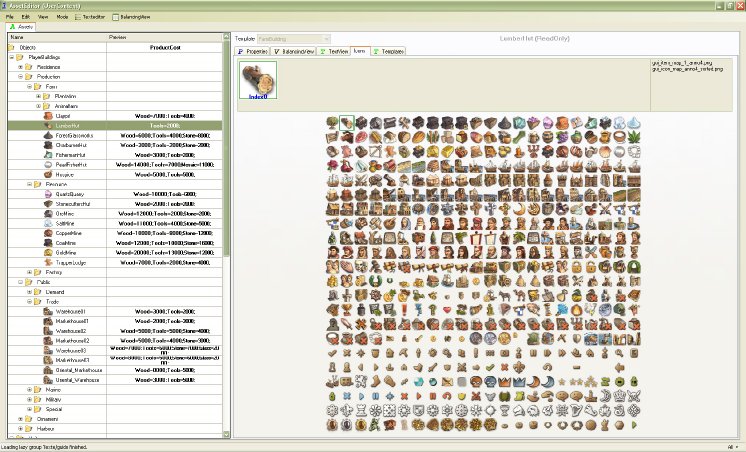Pick the green play triangle icon

pos(634,425)
